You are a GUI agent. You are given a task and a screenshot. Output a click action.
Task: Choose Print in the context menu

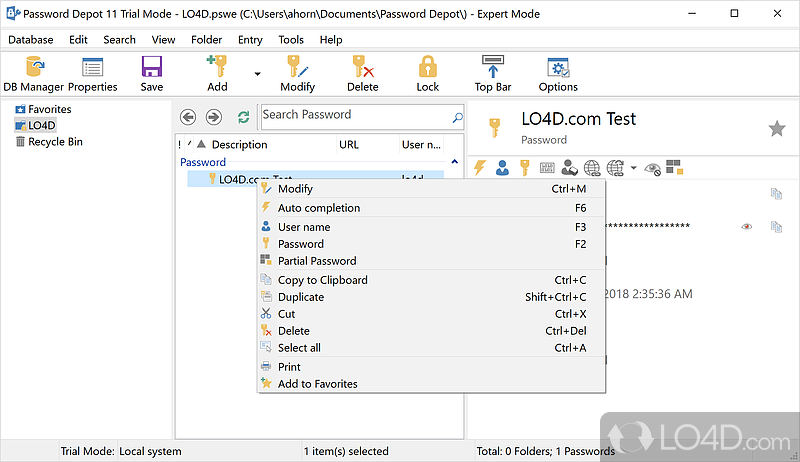[431, 367]
